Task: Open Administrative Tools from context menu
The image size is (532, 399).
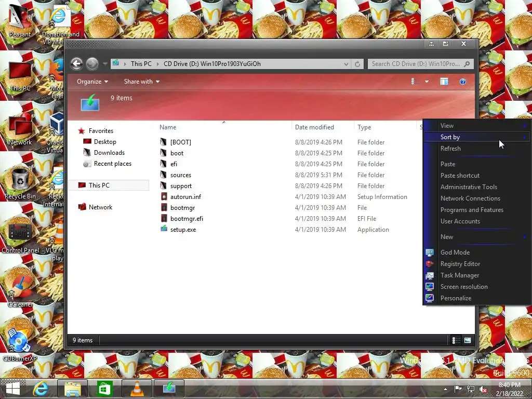Action: (x=477, y=187)
